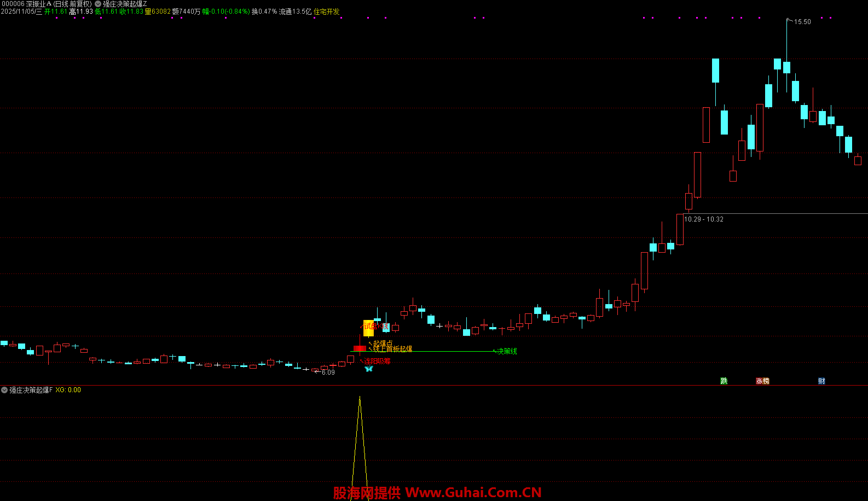Click the red 涨 event marker
This screenshot has width=868, height=501.
pos(759,381)
